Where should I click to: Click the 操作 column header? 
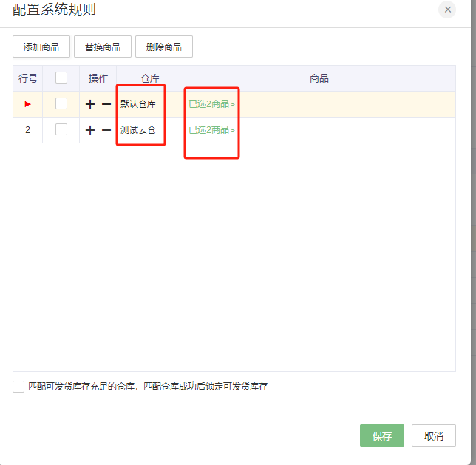pos(98,78)
